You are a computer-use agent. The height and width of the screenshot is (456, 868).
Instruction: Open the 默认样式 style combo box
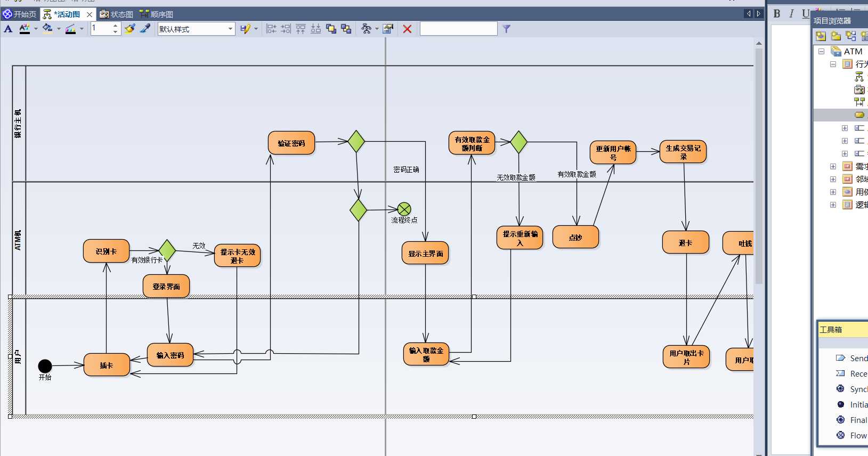196,29
